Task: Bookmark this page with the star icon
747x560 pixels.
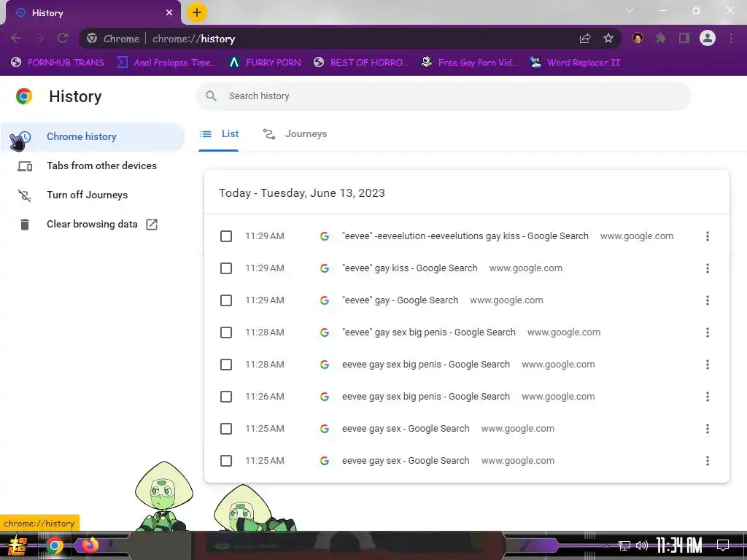Action: point(608,39)
